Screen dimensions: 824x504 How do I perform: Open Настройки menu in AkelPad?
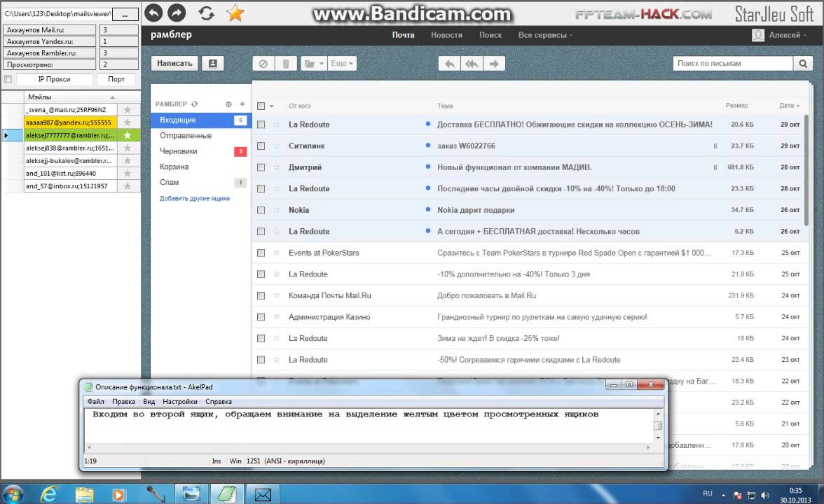tap(179, 402)
